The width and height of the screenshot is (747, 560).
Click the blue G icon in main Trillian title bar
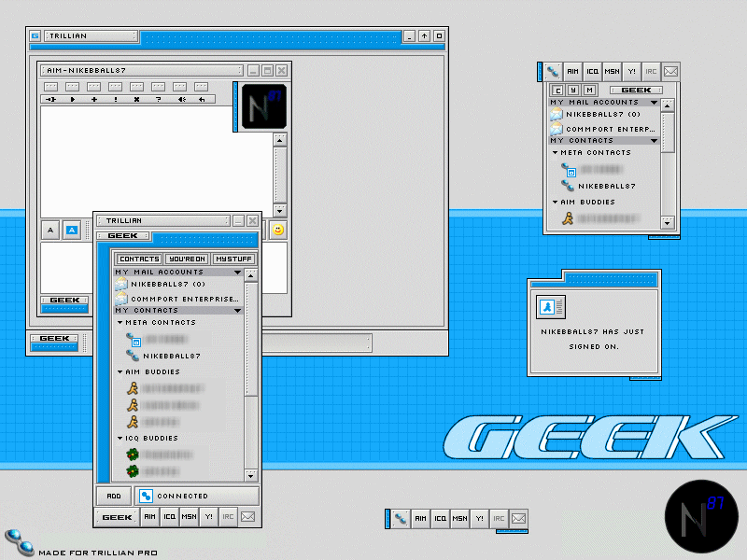tap(35, 35)
